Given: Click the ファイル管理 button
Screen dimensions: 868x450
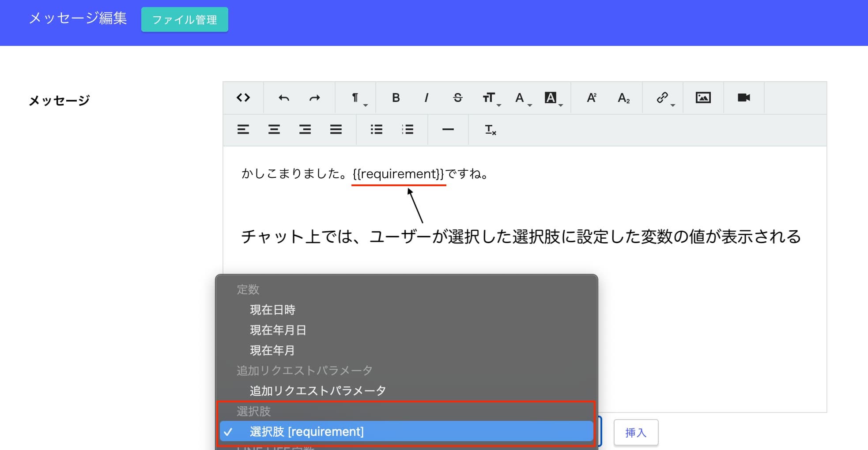Looking at the screenshot, I should click(x=185, y=19).
